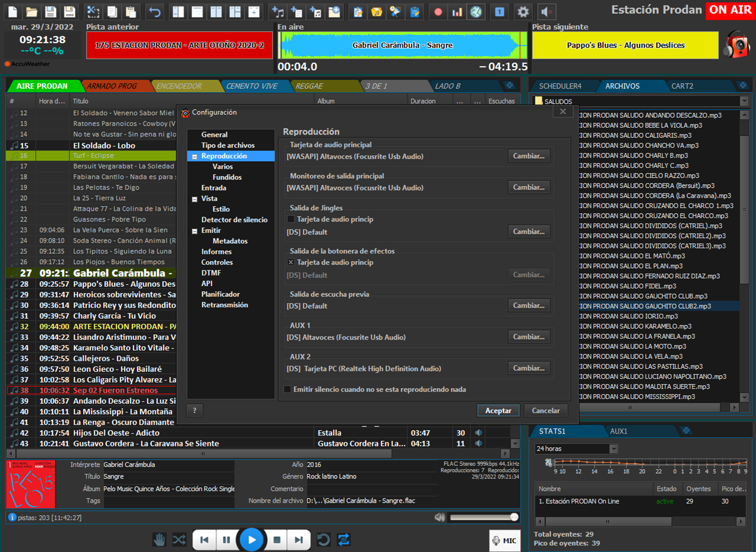Open settings with the gear icon
The width and height of the screenshot is (756, 552).
pos(523,12)
